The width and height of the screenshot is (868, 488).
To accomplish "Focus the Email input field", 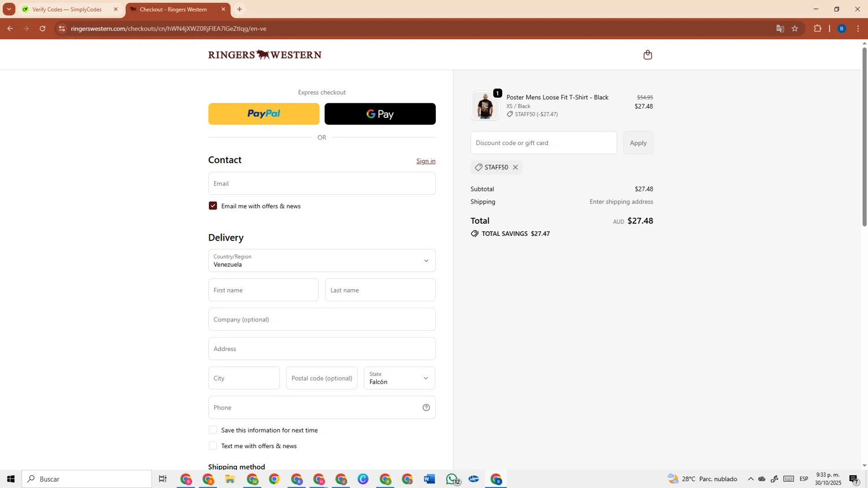I will tap(322, 183).
